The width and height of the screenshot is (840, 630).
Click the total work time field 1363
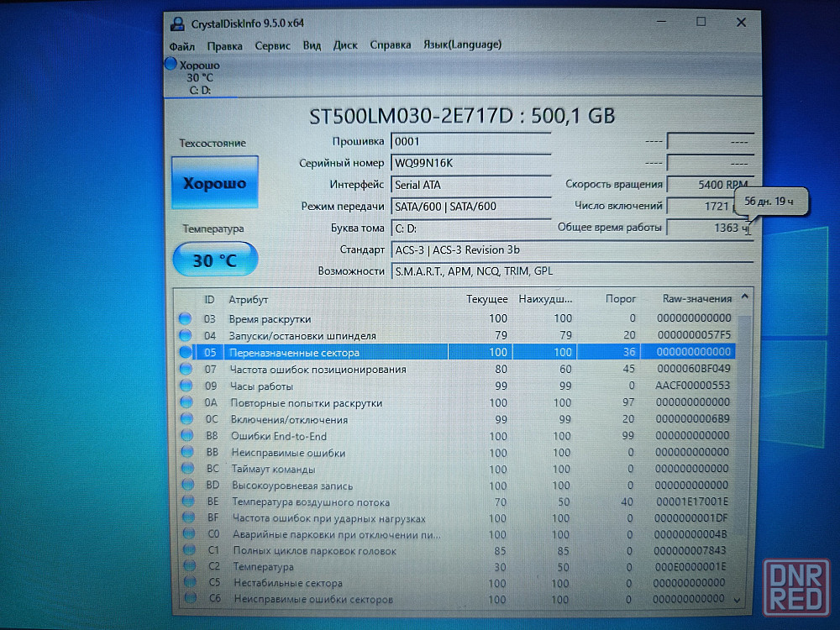click(x=711, y=228)
